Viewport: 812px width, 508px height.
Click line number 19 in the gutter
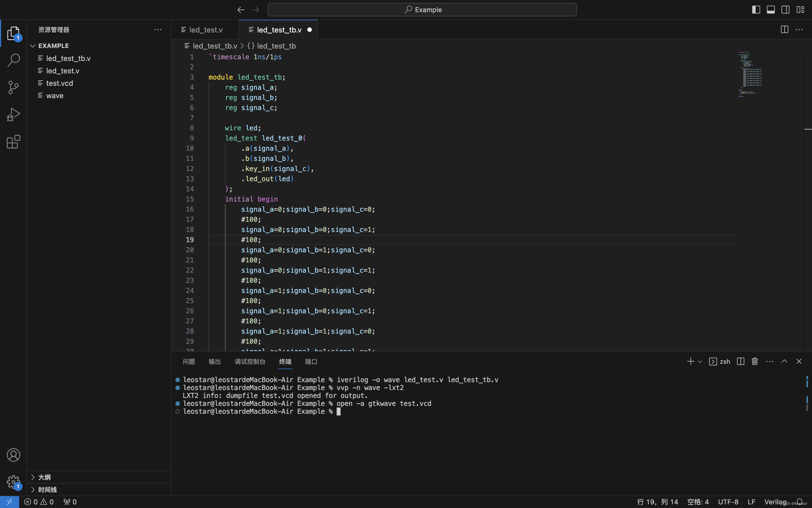(190, 240)
